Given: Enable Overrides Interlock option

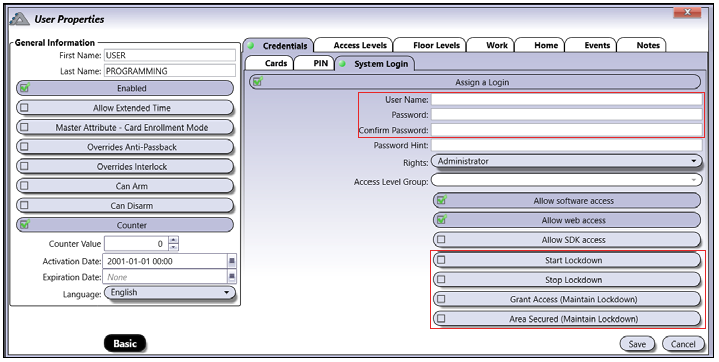Looking at the screenshot, I should [x=125, y=167].
